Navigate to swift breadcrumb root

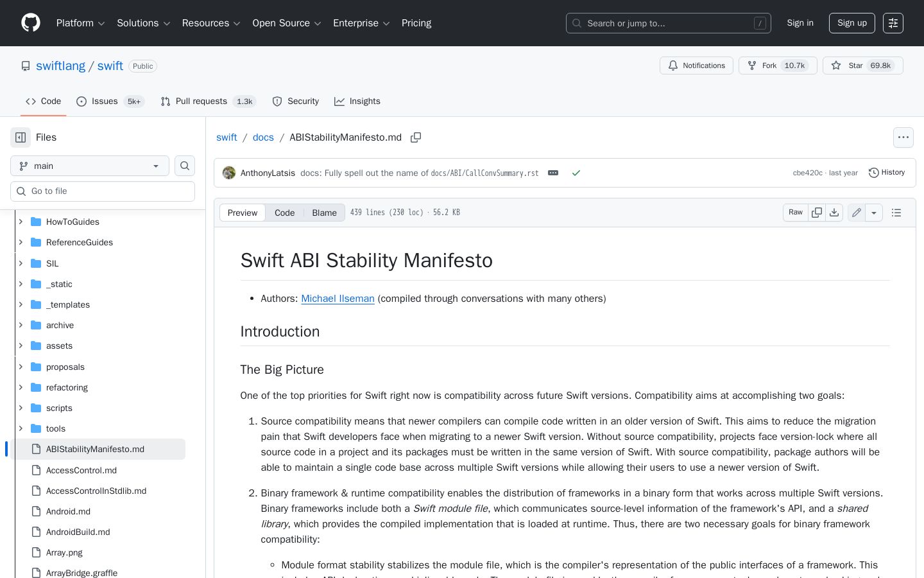pos(227,137)
